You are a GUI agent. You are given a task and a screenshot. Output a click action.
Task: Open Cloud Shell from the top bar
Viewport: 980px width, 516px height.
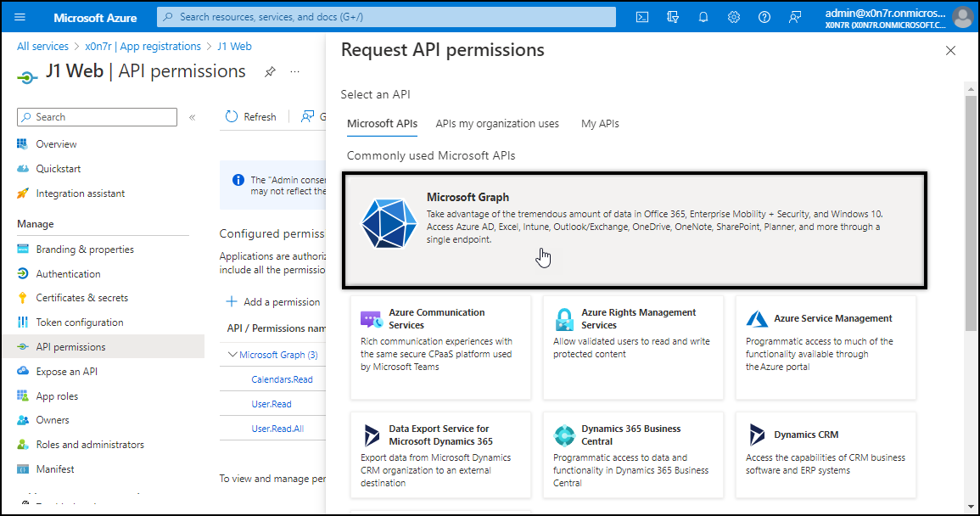(643, 17)
